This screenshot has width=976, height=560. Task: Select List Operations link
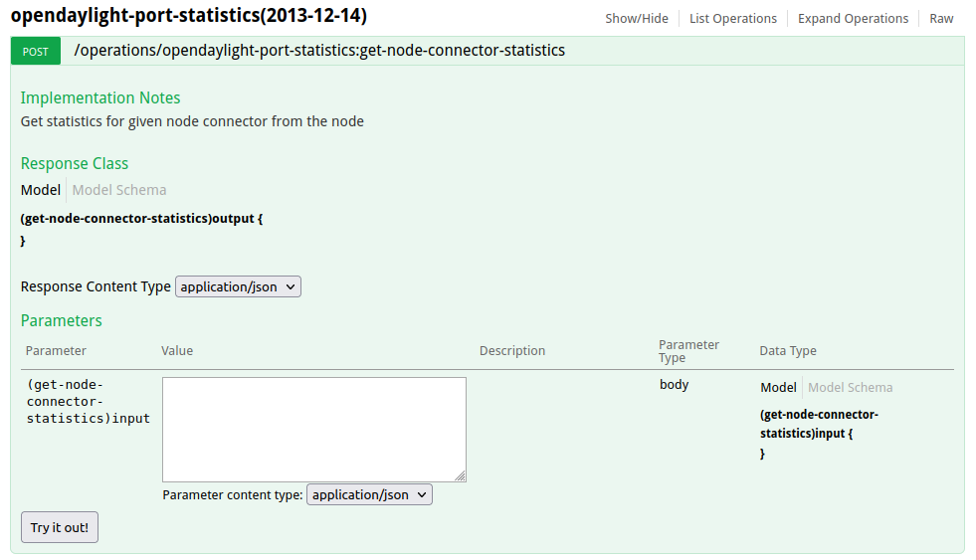tap(733, 19)
